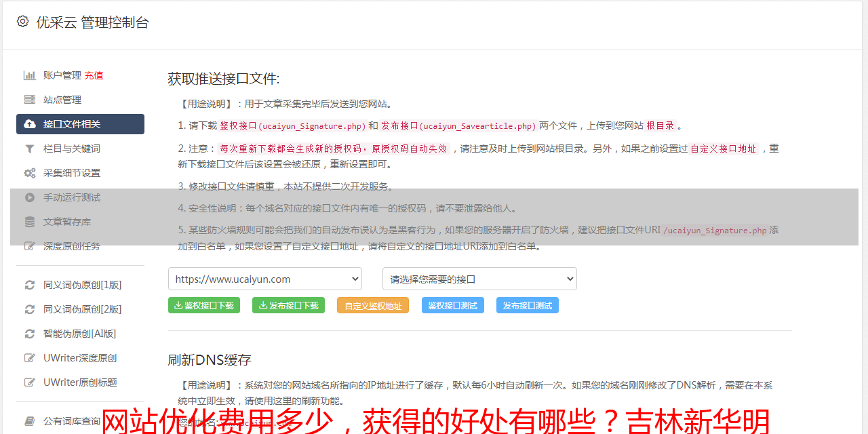Click the refresh icon for 智能伪原创[AI版]
The width and height of the screenshot is (868, 434).
click(30, 334)
